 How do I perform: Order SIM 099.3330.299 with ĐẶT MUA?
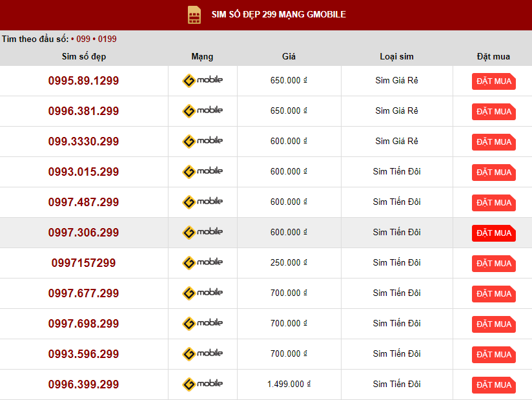494,142
